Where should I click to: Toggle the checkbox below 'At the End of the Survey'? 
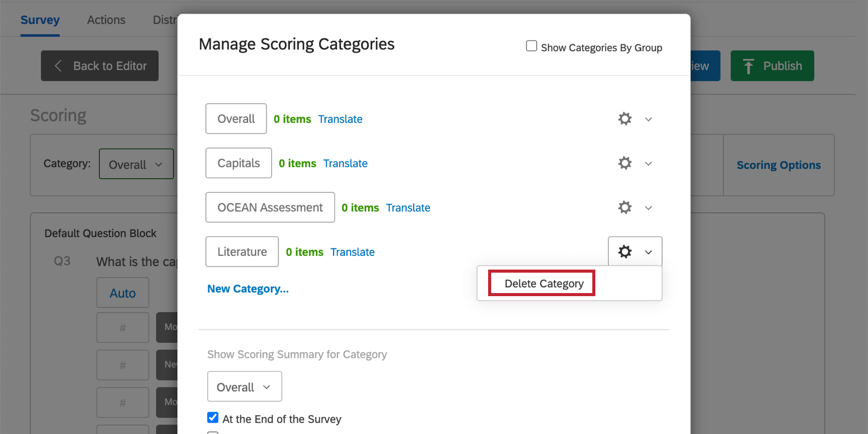pos(212,433)
